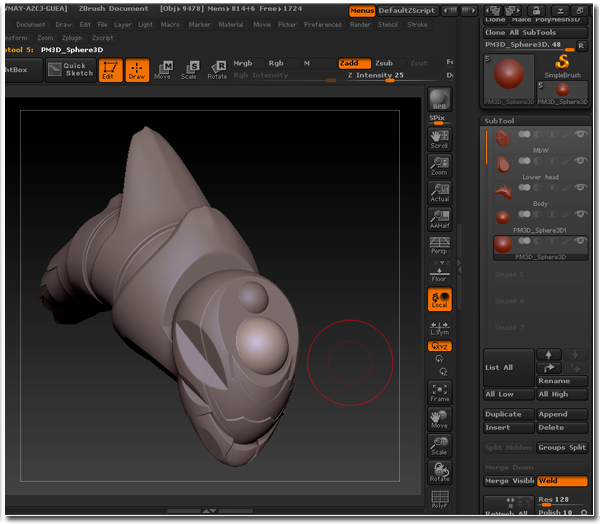Click the divider arrows expander below canvas
The height and width of the screenshot is (524, 600).
click(210, 511)
